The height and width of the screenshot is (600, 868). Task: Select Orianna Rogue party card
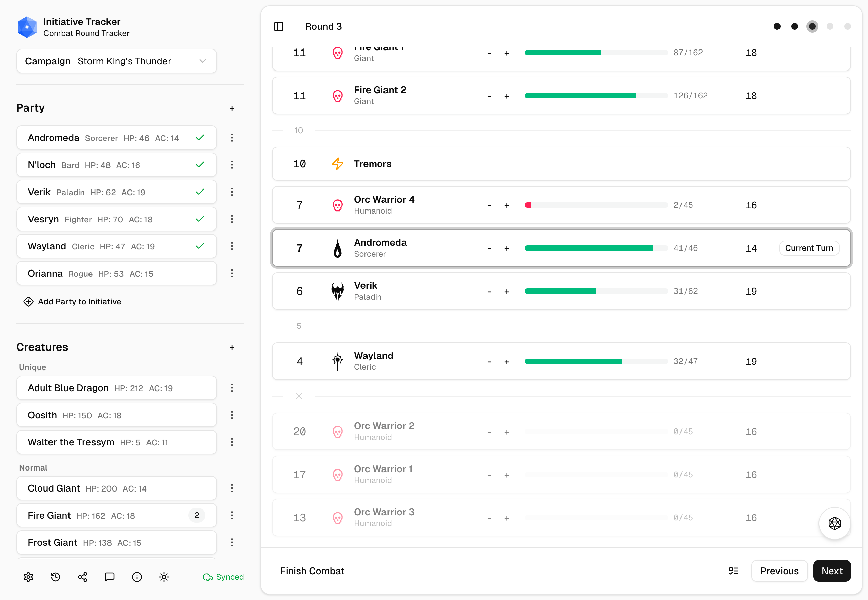coord(117,273)
